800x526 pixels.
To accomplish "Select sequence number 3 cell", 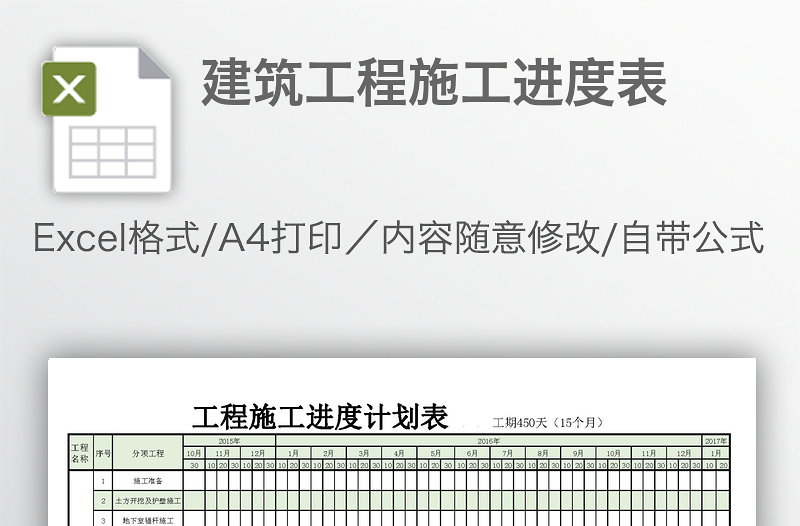I will click(x=103, y=519).
